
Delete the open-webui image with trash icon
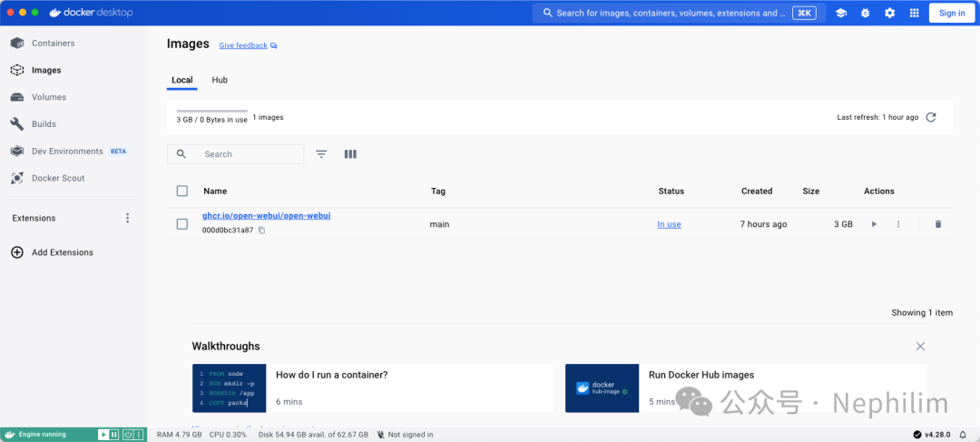937,224
